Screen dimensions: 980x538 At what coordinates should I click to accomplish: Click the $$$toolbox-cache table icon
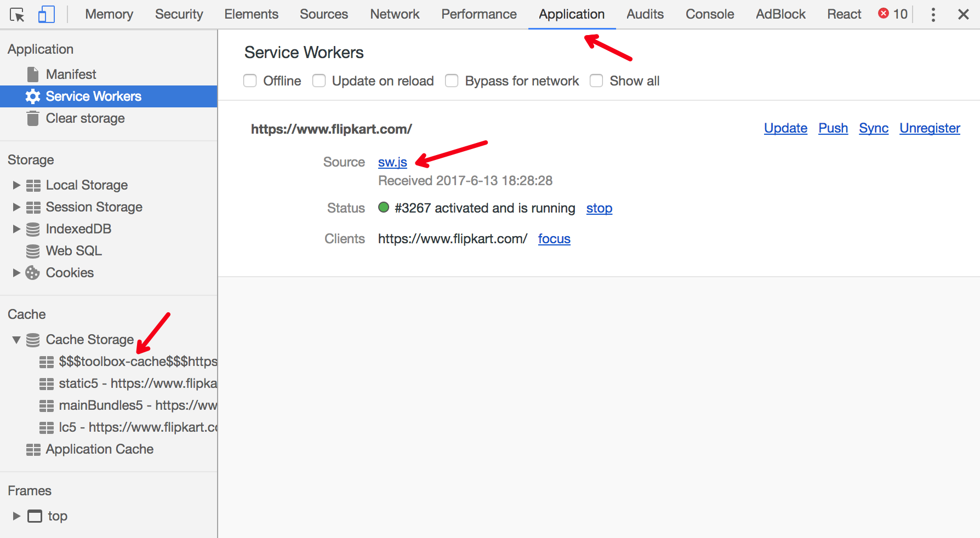(x=47, y=362)
